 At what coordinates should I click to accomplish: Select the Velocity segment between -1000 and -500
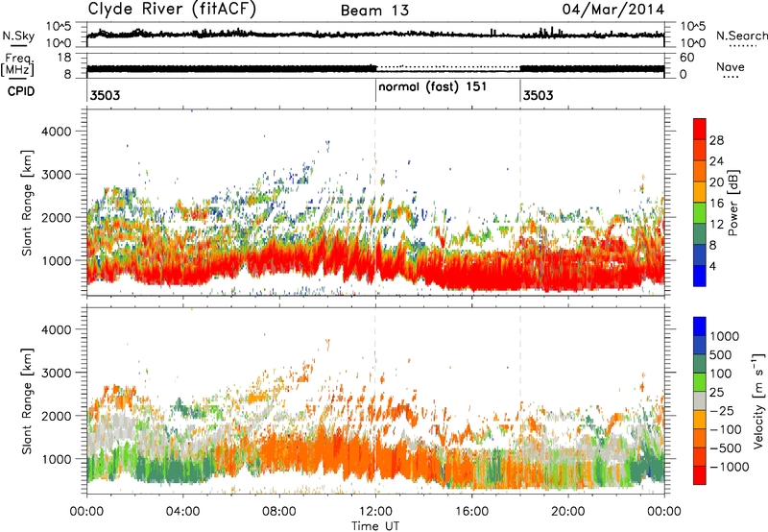(700, 457)
